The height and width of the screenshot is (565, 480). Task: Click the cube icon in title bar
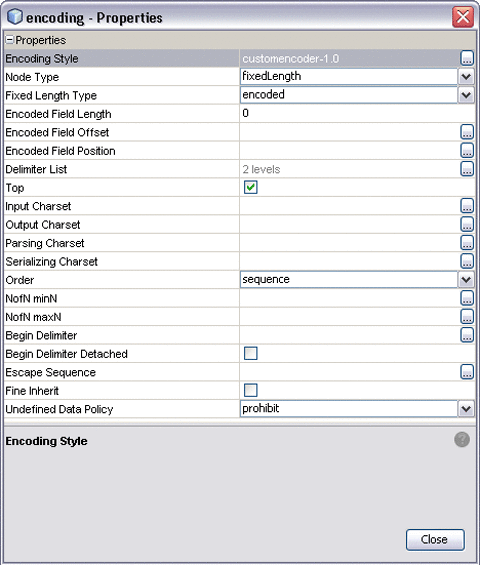pyautogui.click(x=14, y=17)
